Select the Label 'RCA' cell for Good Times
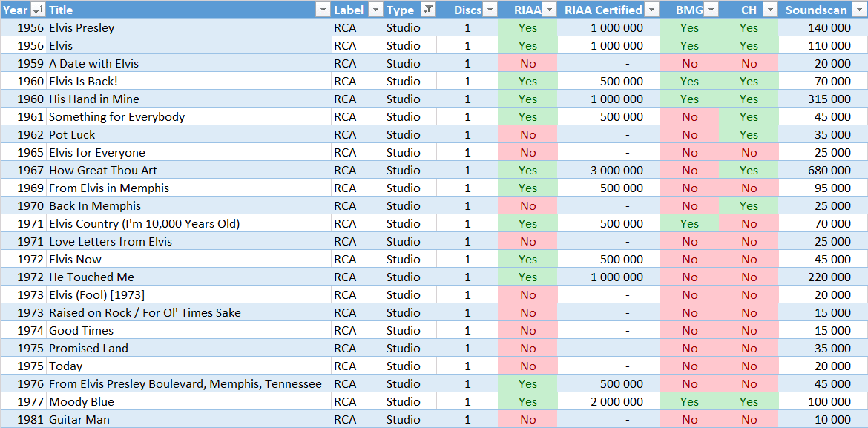This screenshot has width=868, height=428. (x=358, y=331)
